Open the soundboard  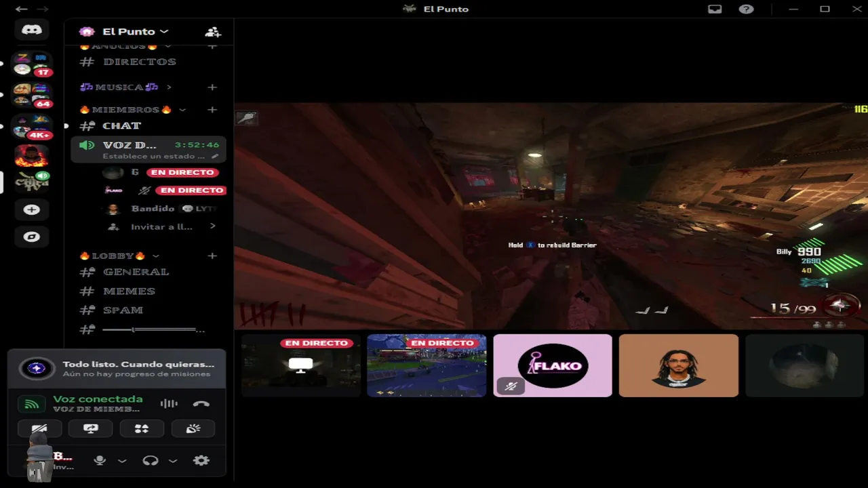[193, 428]
